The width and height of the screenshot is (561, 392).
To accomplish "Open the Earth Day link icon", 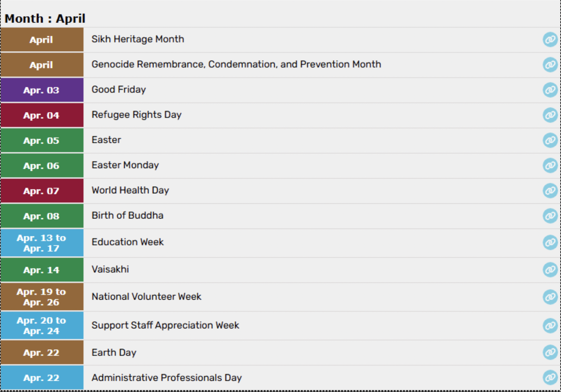I will [550, 352].
